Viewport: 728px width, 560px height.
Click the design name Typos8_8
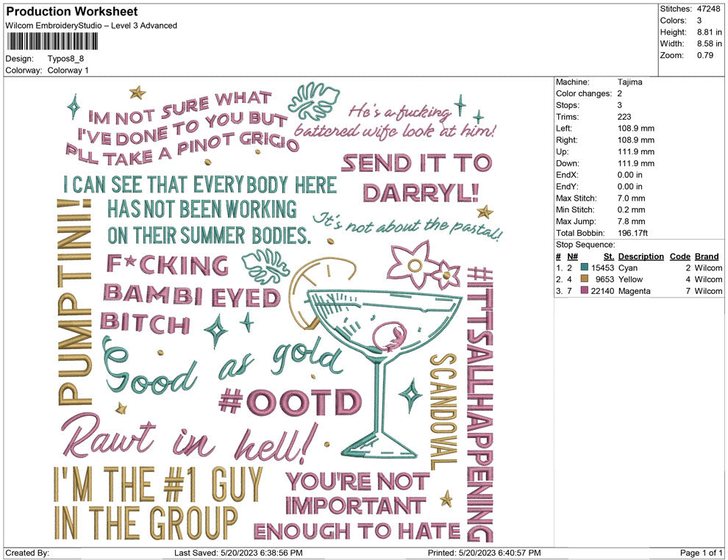tap(65, 59)
